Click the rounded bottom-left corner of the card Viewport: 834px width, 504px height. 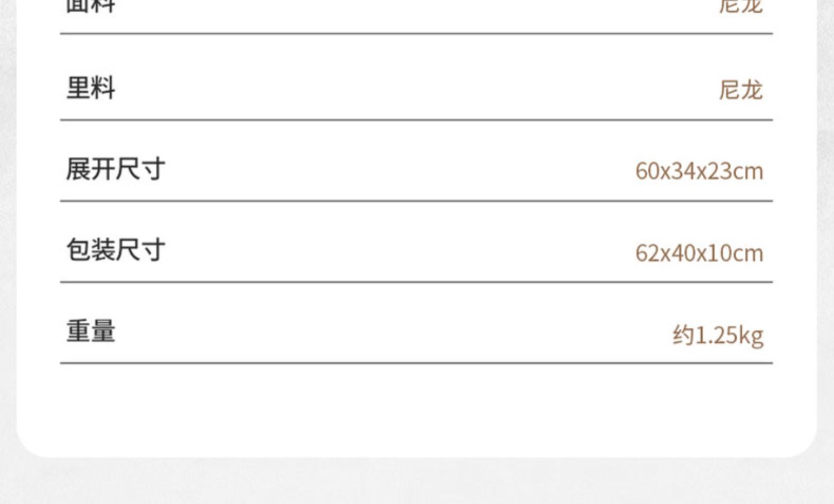point(29,446)
